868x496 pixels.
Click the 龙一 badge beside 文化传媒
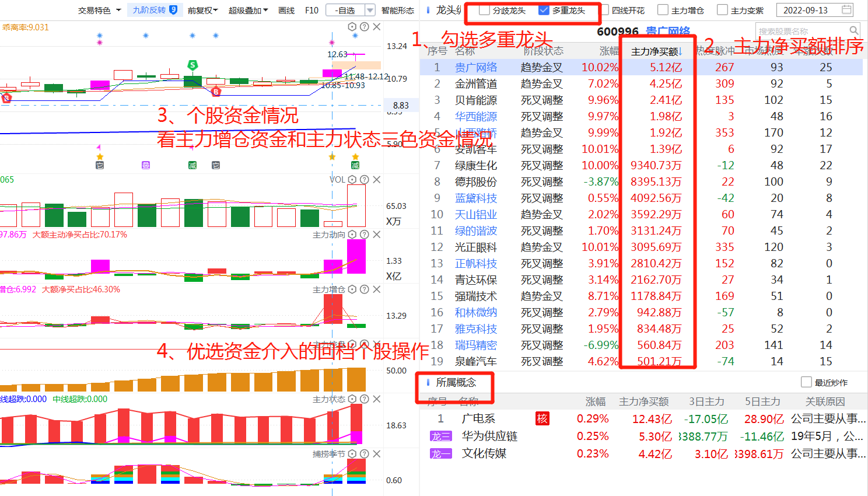[x=440, y=454]
